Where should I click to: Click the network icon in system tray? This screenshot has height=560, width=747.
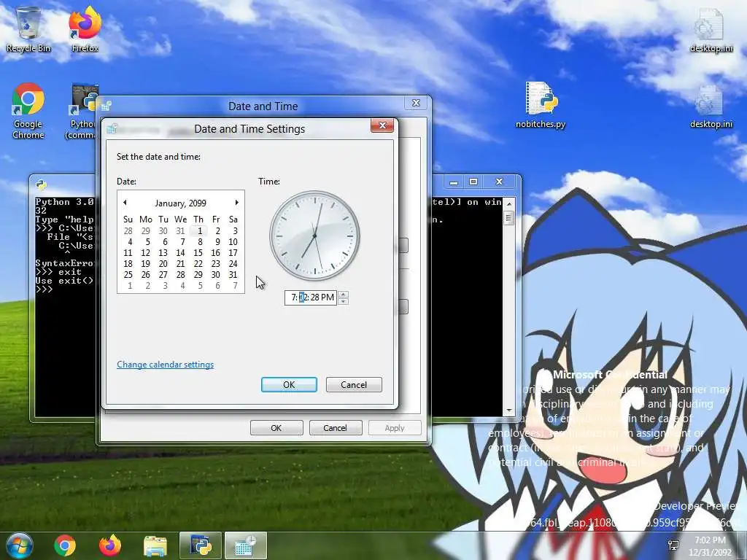pyautogui.click(x=673, y=545)
